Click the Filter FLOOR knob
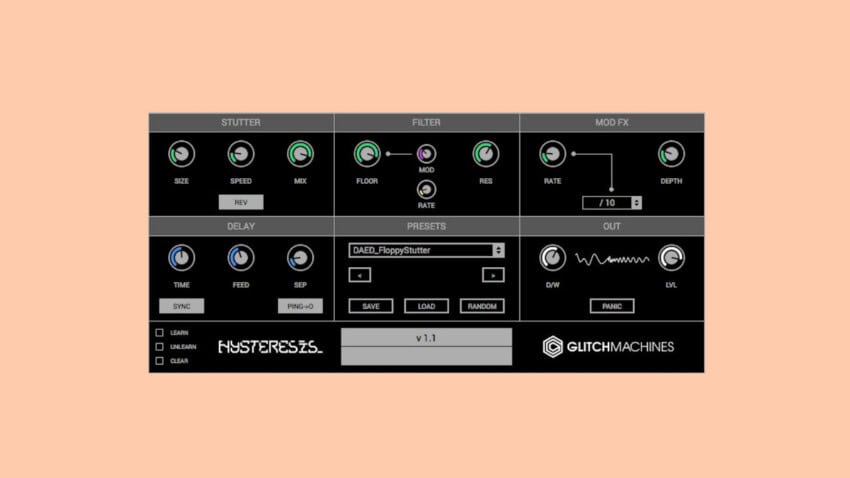 click(x=367, y=154)
